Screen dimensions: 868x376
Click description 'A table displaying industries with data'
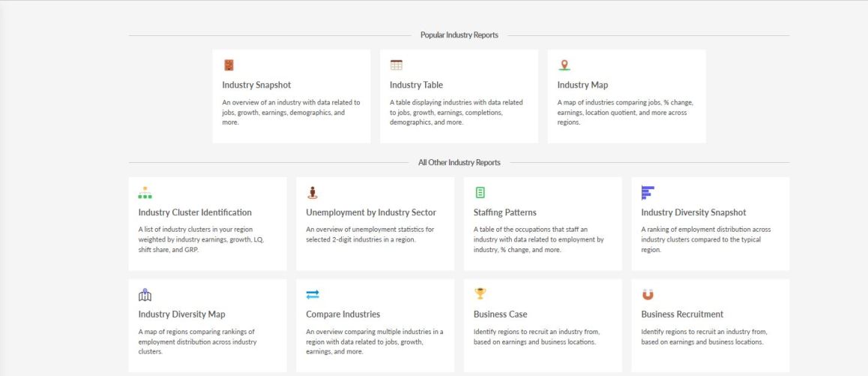pyautogui.click(x=456, y=112)
